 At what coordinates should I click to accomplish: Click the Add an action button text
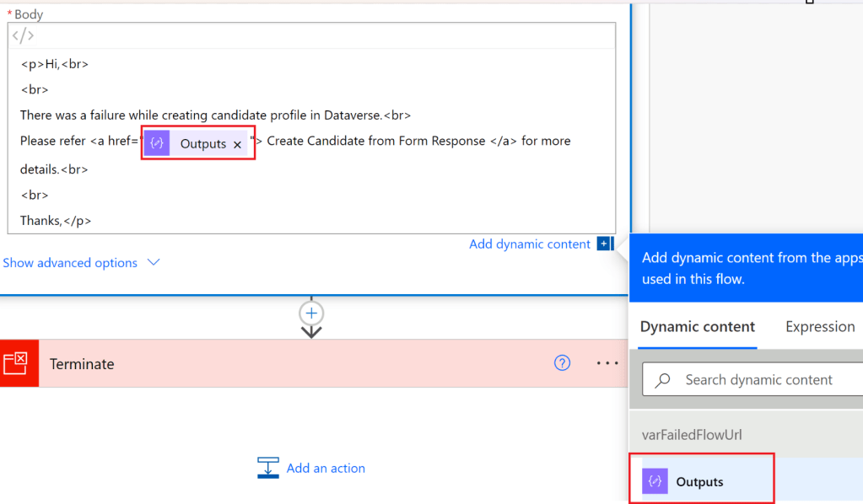click(x=326, y=469)
